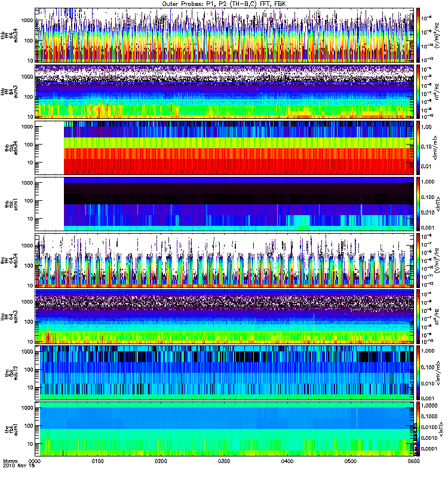This screenshot has width=448, height=478.
Task: Click the 'thb fbk scm1' y-axis title
Action: pos(11,204)
